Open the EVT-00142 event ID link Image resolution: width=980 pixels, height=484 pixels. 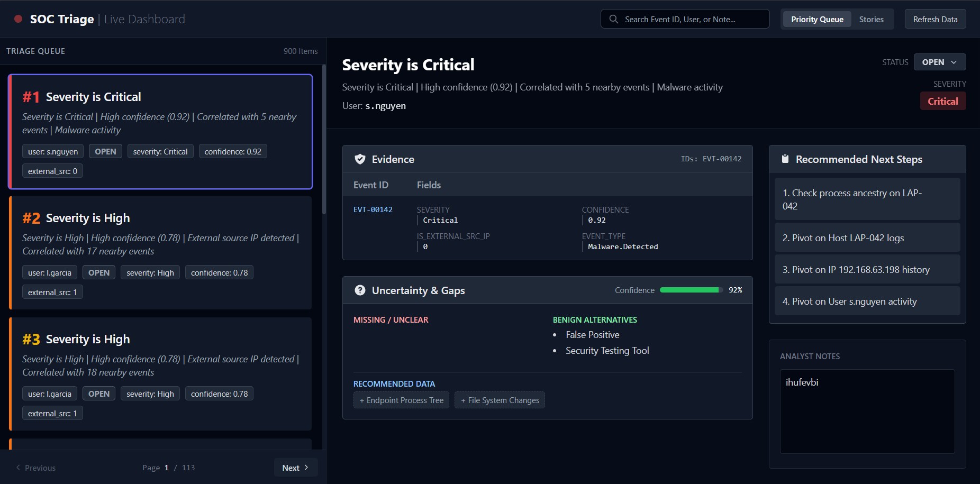(373, 209)
